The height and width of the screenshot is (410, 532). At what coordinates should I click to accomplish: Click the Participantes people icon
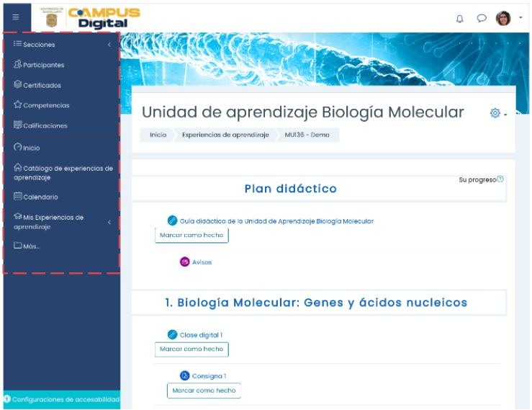18,64
